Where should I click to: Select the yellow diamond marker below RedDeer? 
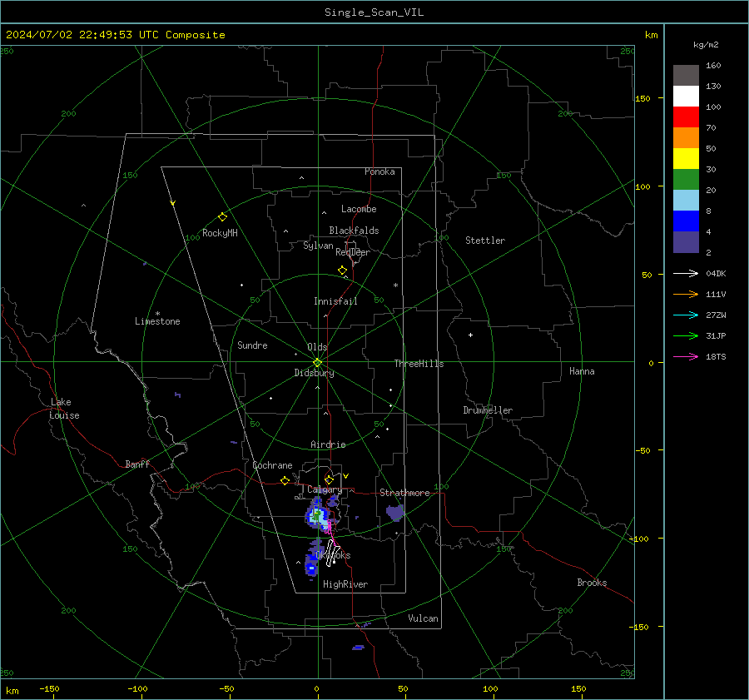342,271
